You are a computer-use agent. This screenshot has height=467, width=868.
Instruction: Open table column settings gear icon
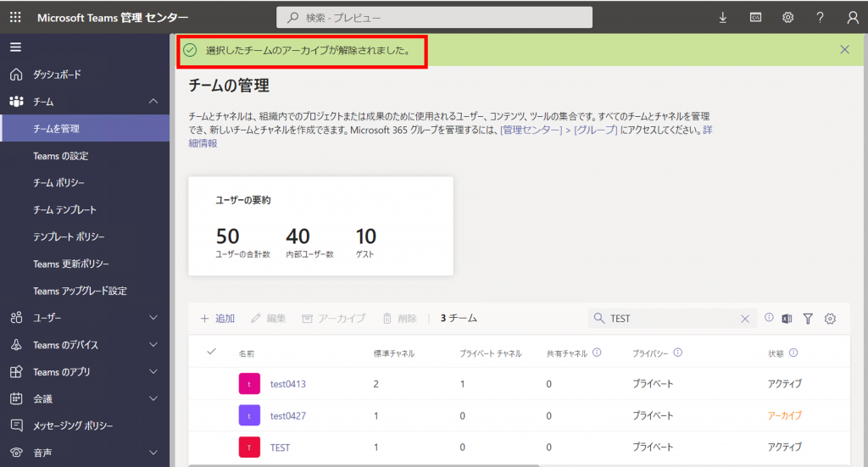coord(830,319)
